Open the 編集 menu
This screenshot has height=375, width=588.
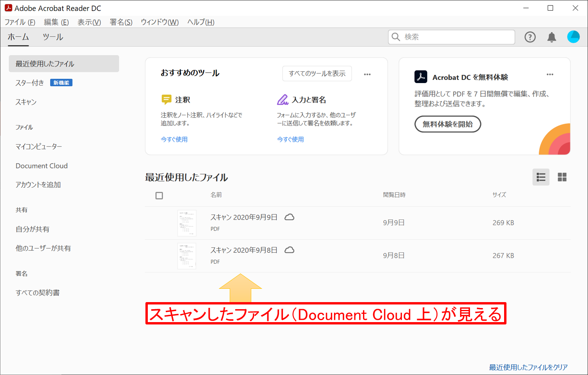tap(56, 22)
